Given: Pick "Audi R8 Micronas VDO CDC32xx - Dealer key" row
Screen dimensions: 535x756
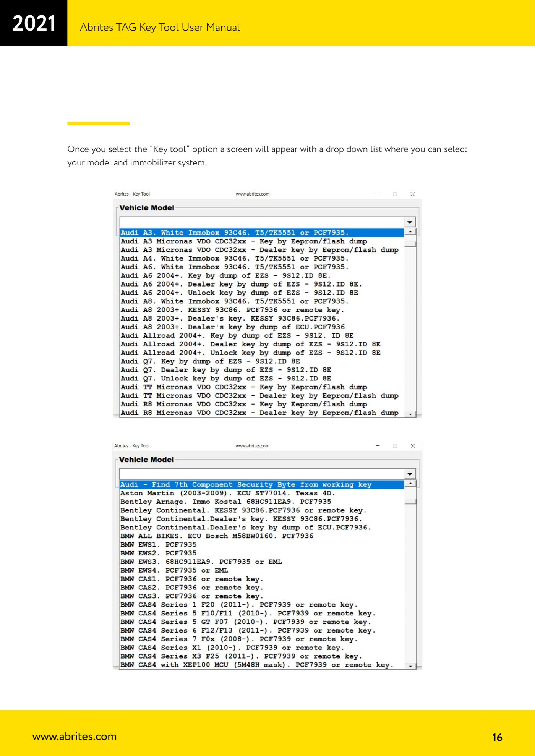Looking at the screenshot, I should coord(262,413).
